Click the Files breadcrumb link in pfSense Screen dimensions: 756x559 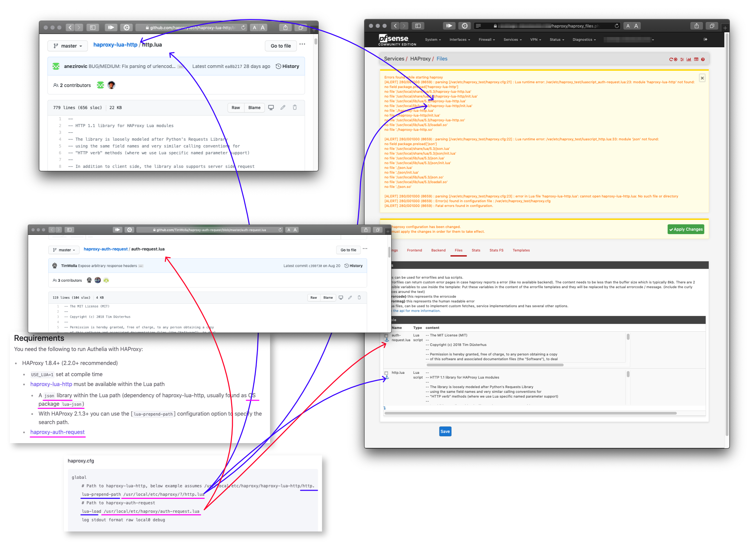(442, 59)
